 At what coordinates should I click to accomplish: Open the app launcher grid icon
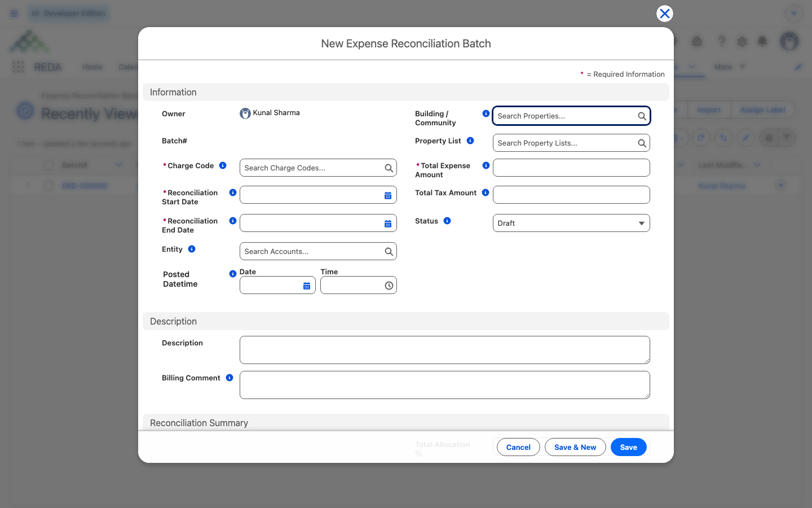point(18,67)
